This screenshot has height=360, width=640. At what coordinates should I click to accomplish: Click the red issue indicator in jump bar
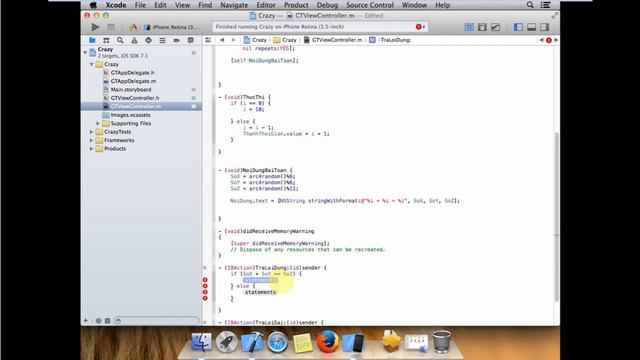click(x=549, y=40)
